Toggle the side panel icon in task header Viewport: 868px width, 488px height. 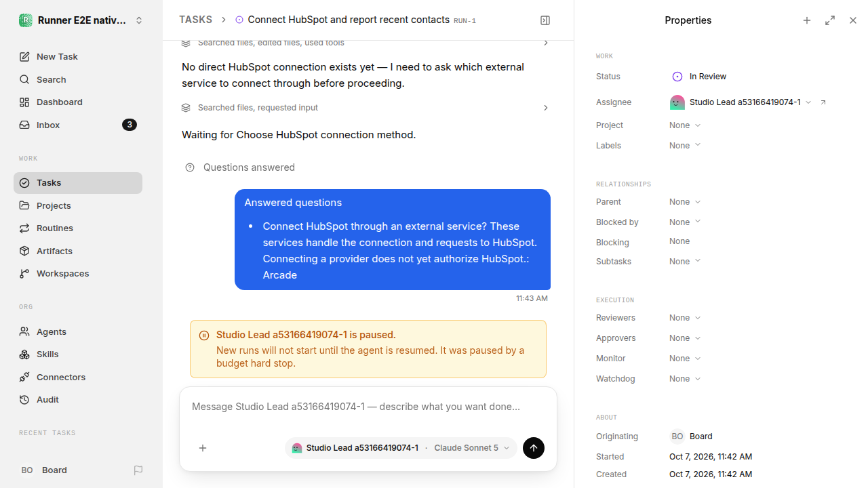[x=545, y=20]
